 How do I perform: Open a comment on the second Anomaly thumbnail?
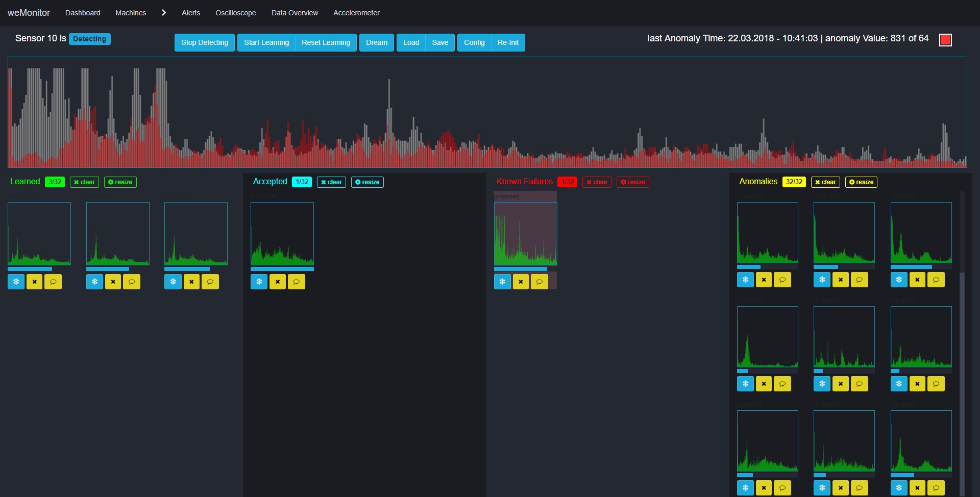point(860,280)
